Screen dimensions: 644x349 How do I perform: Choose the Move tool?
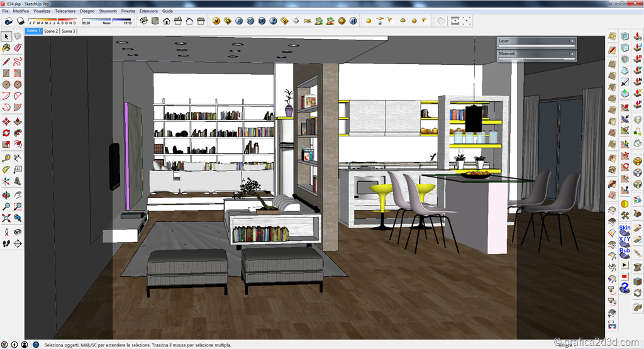click(6, 121)
